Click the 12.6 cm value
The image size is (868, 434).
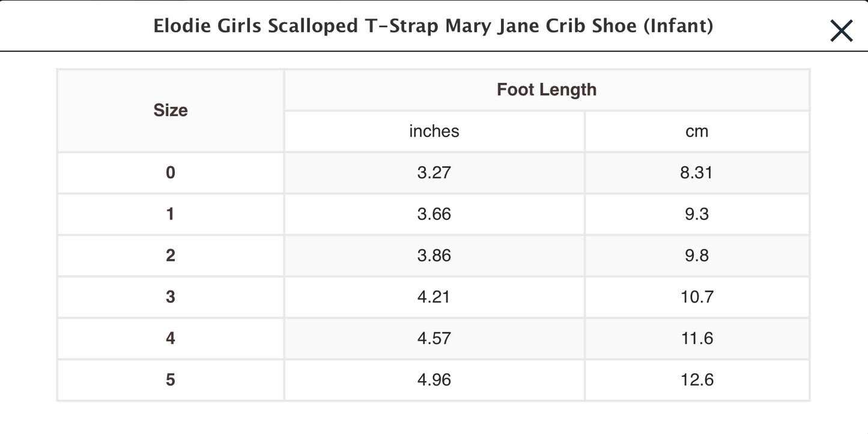697,380
